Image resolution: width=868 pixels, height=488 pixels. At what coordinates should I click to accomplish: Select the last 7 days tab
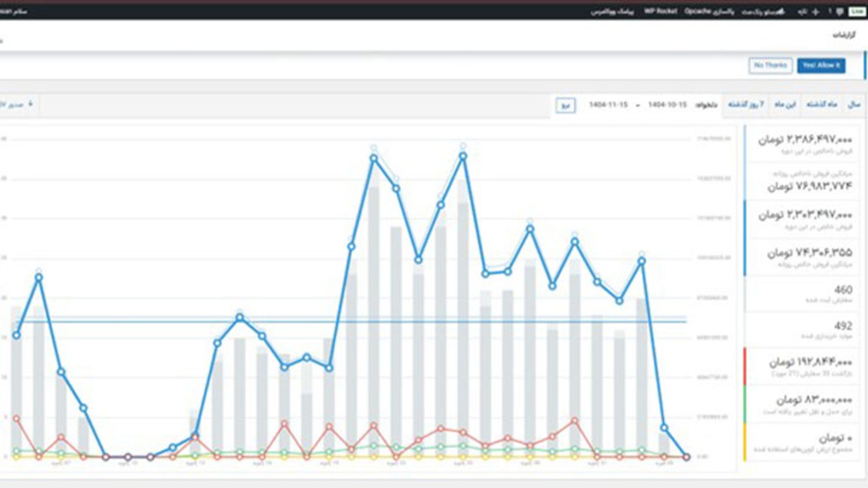pyautogui.click(x=746, y=105)
